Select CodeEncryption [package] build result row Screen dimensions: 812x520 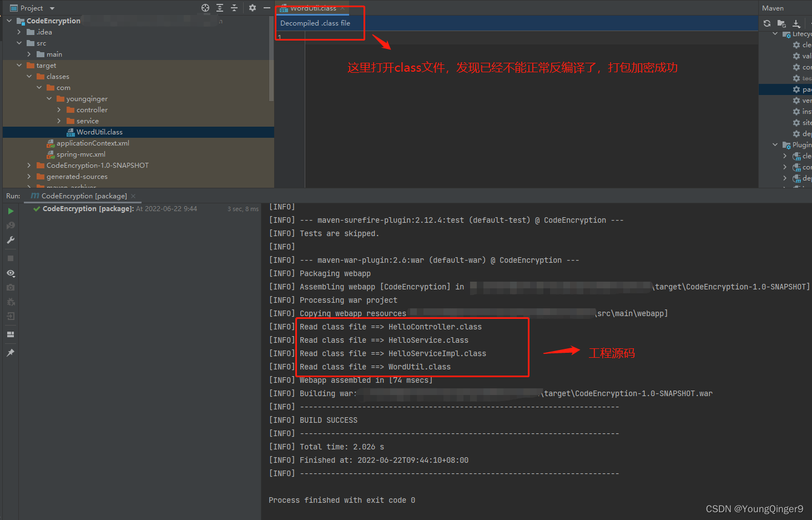(140, 209)
